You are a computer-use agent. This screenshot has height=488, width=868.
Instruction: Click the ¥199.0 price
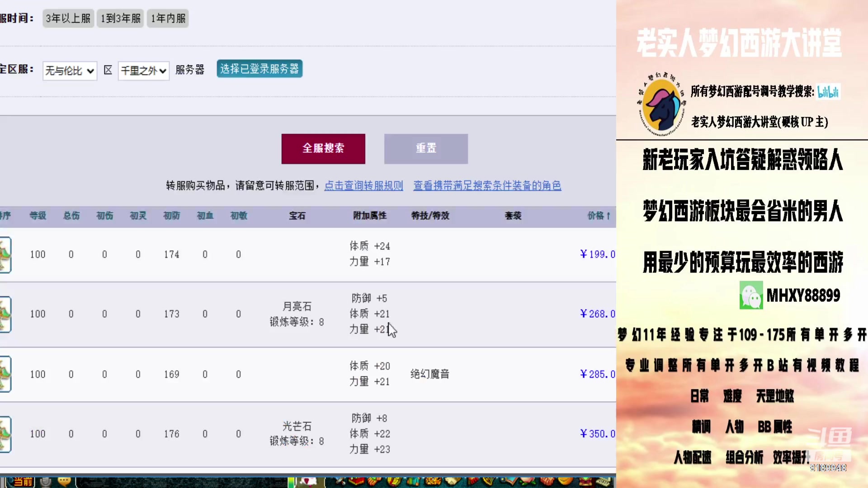tap(598, 254)
